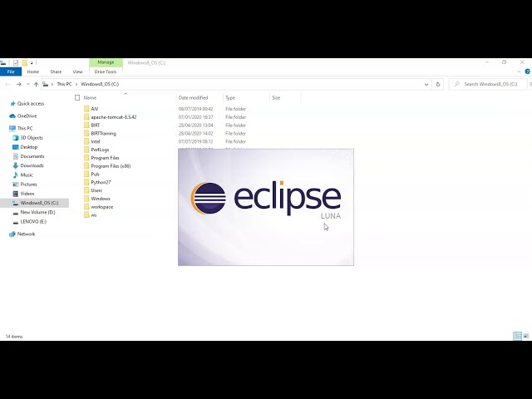Screen dimensions: 532x399
Task: Select the LENOVO (E:) drive icon
Action: coord(15,222)
